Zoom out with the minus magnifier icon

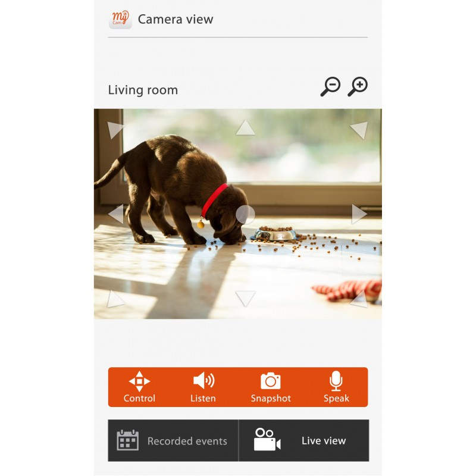[x=330, y=87]
